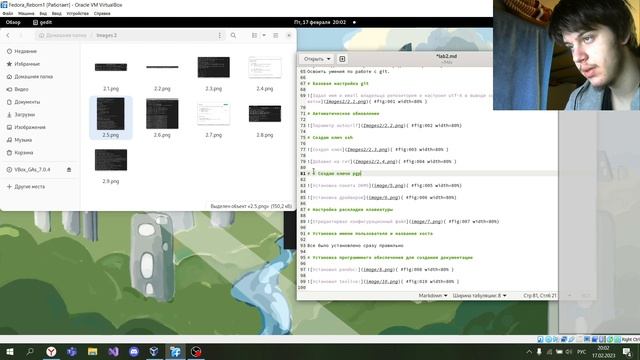Show hidden system tray icons

point(529,352)
